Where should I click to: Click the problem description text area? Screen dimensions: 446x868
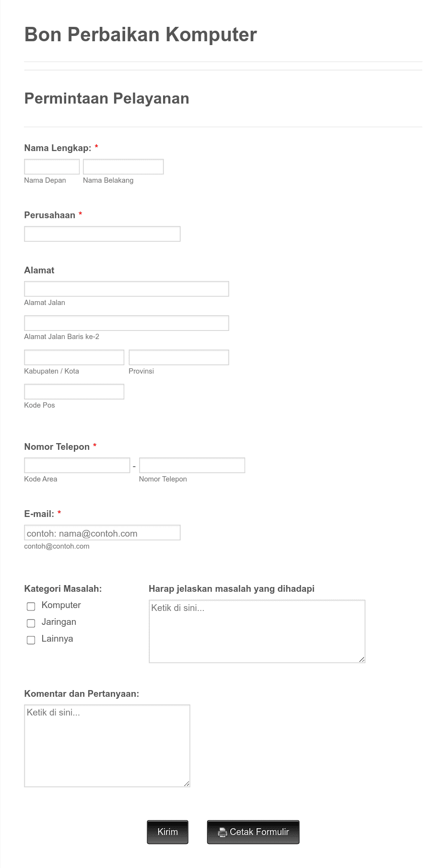click(x=257, y=631)
